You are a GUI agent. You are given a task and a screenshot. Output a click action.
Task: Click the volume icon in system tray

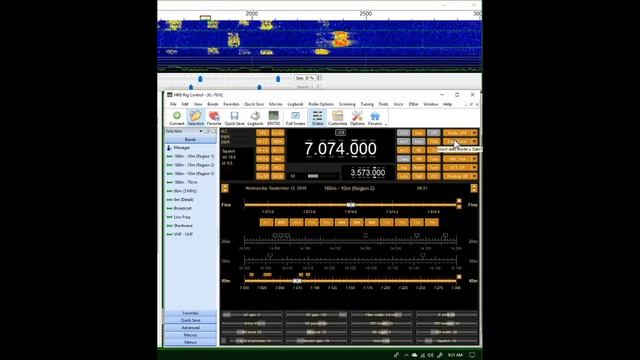tap(430, 355)
